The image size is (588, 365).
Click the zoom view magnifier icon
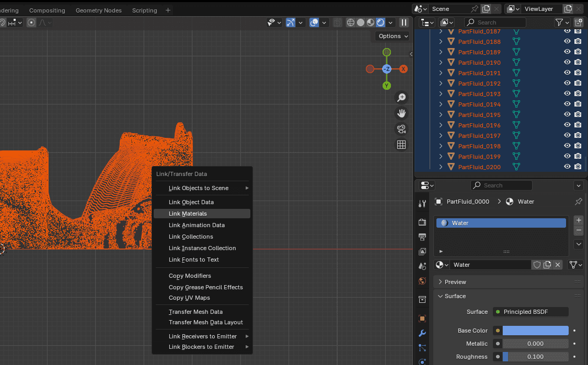point(401,98)
